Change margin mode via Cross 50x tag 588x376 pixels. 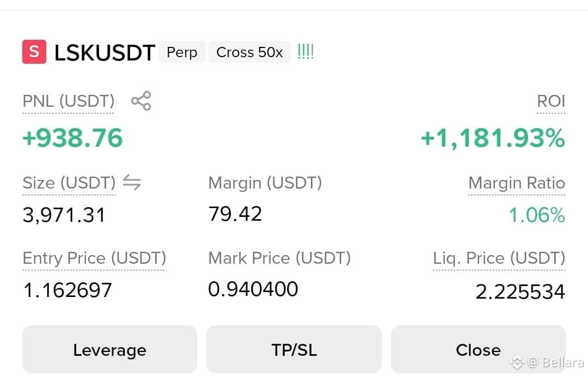pyautogui.click(x=249, y=52)
